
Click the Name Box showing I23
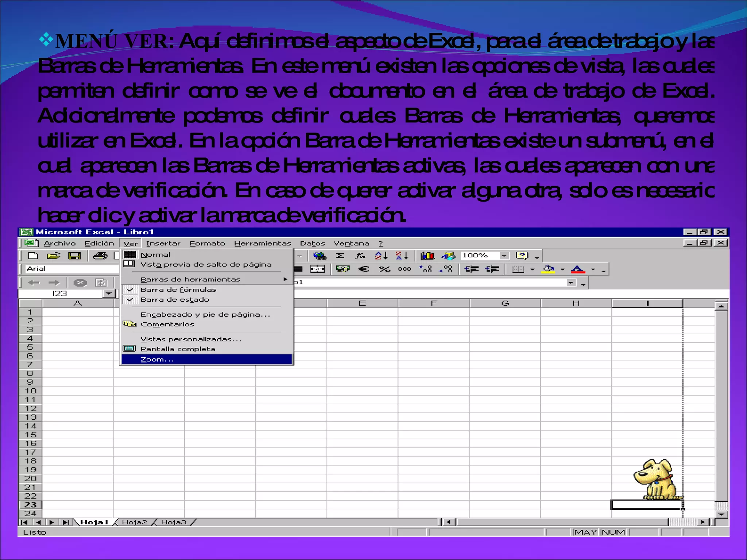click(60, 293)
